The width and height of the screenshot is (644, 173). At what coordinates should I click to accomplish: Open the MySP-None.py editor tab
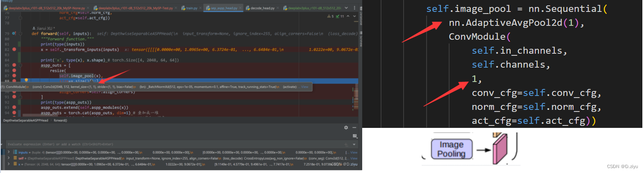[x=45, y=8]
